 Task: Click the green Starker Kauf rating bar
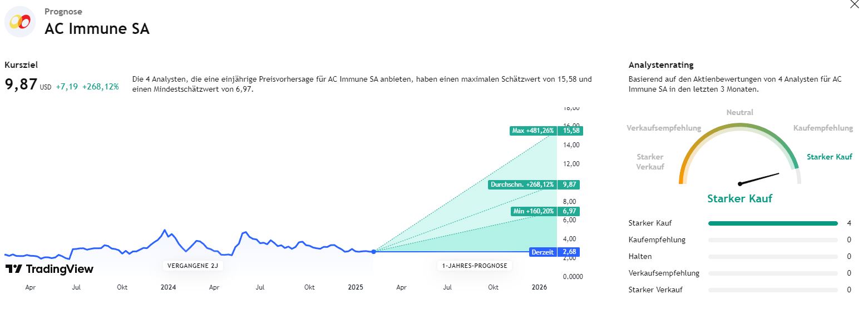point(772,223)
